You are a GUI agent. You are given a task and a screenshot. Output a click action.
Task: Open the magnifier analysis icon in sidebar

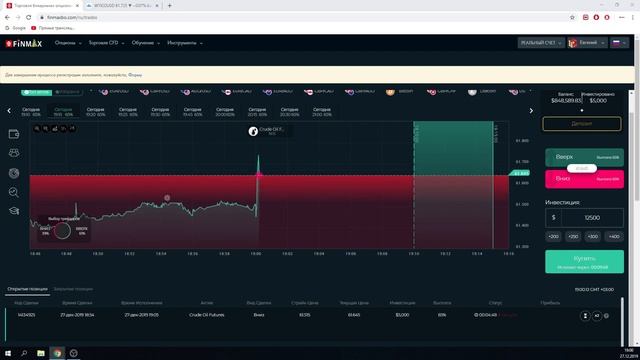[14, 192]
